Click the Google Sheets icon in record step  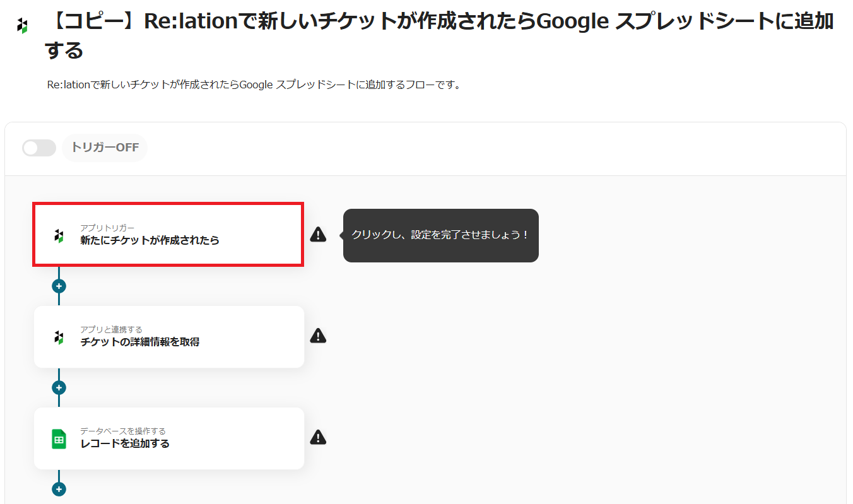click(59, 439)
